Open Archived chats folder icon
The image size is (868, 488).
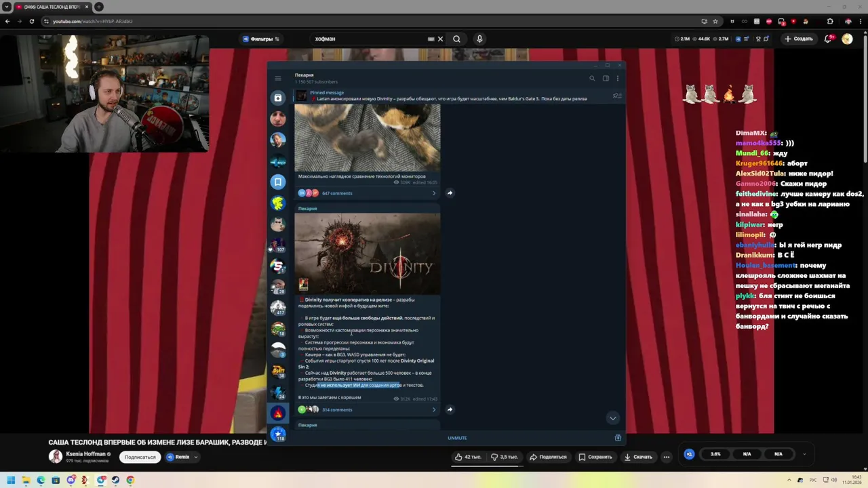(277, 98)
